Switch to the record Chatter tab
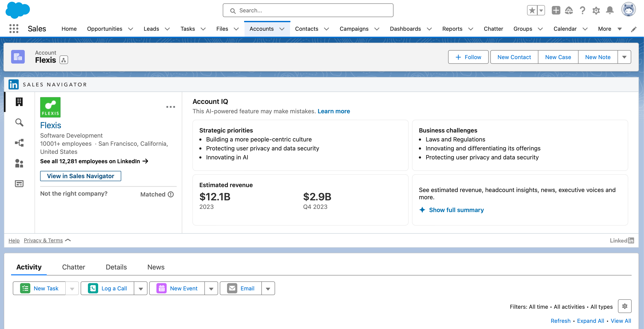Screen dimensions: 644x329 [73, 267]
